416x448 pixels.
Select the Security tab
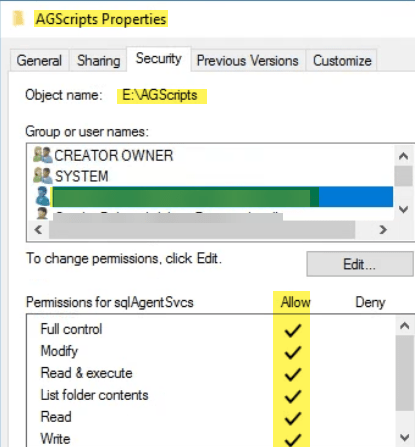(x=159, y=59)
